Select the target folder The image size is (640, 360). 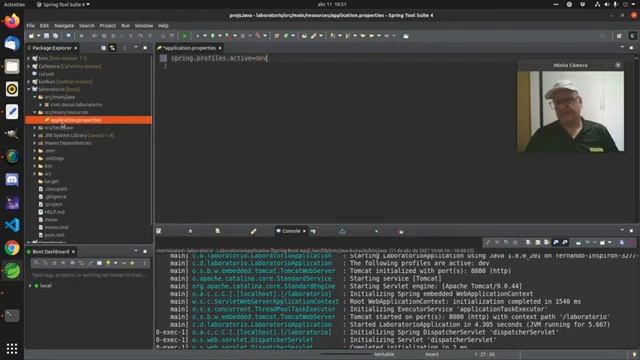click(x=51, y=182)
